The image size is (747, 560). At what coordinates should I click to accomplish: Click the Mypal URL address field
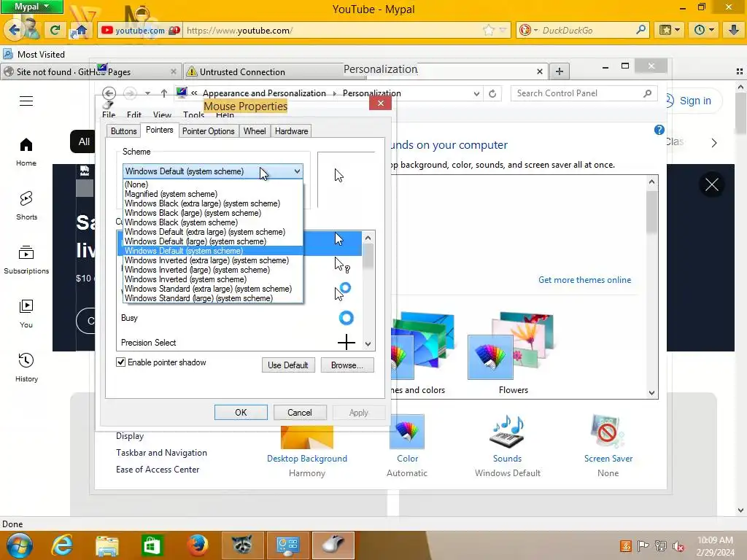point(333,31)
